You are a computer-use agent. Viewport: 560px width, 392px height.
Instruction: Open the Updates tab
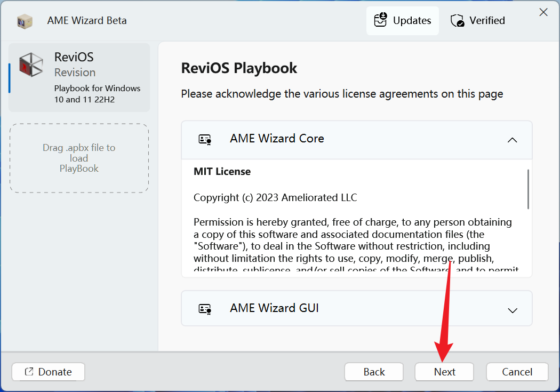pos(403,21)
